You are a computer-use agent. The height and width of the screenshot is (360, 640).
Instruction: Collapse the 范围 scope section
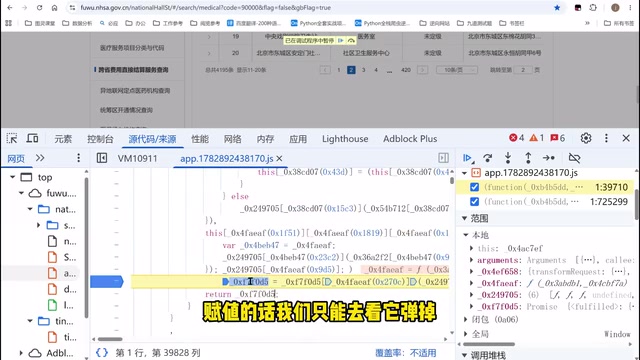tap(464, 218)
